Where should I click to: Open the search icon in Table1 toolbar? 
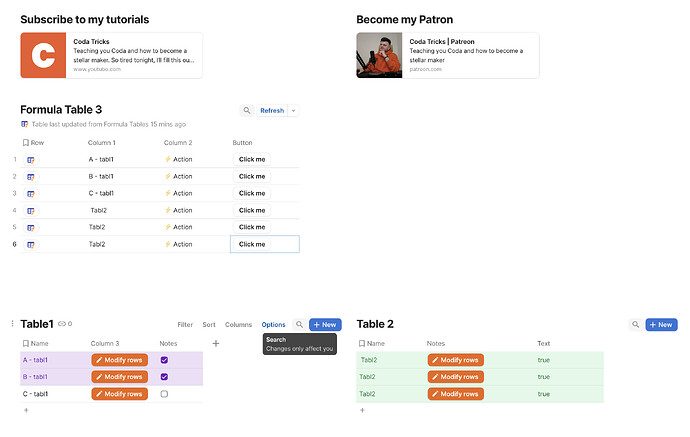298,325
